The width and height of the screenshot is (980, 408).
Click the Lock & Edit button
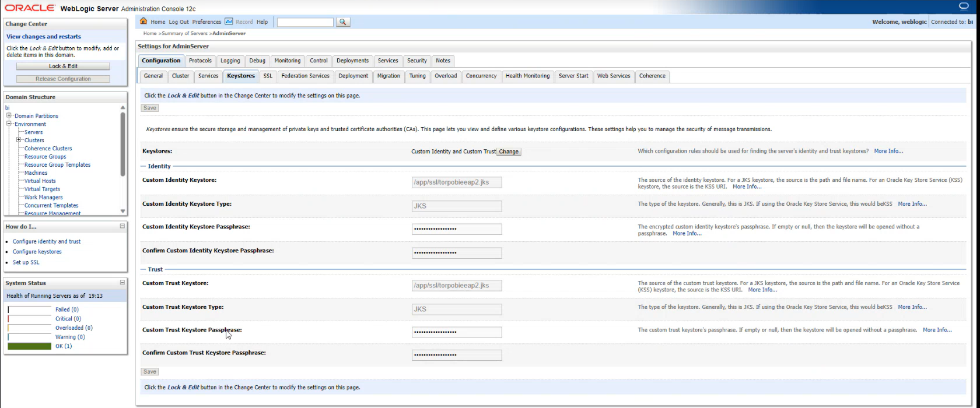[x=63, y=66]
